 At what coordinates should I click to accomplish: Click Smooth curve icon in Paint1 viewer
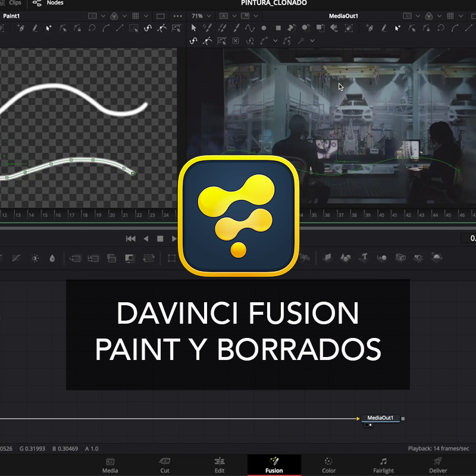pyautogui.click(x=106, y=28)
